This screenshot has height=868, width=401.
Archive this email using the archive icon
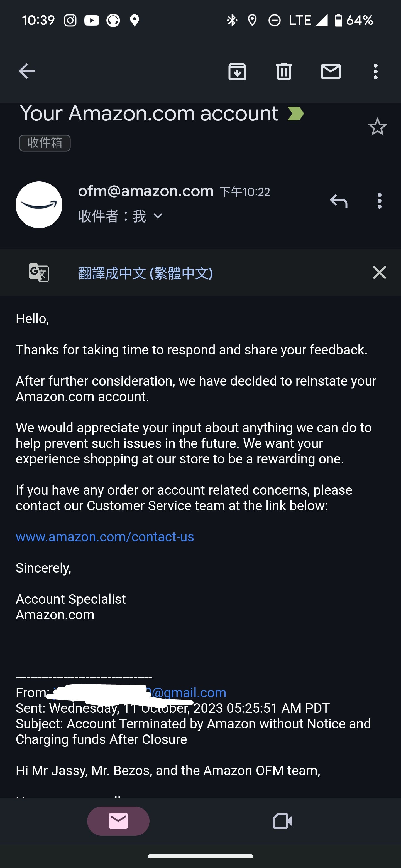(237, 71)
